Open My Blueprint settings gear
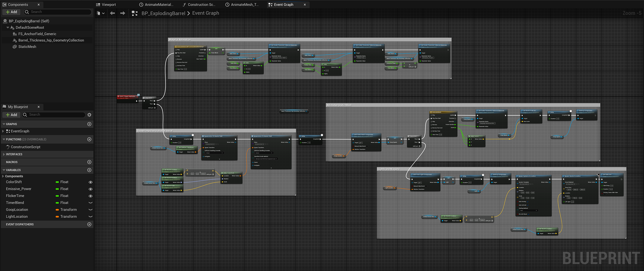644x271 pixels. (89, 115)
